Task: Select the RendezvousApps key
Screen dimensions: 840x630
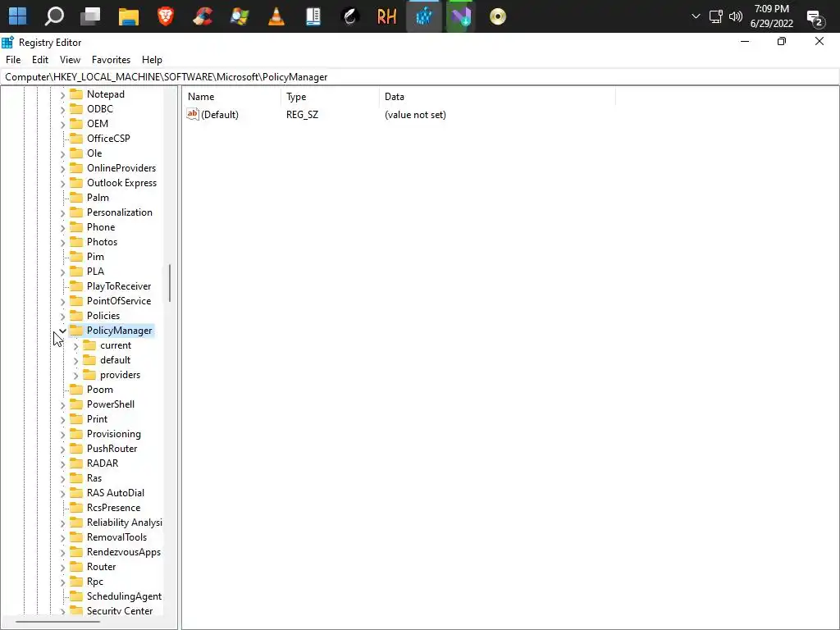Action: [124, 552]
